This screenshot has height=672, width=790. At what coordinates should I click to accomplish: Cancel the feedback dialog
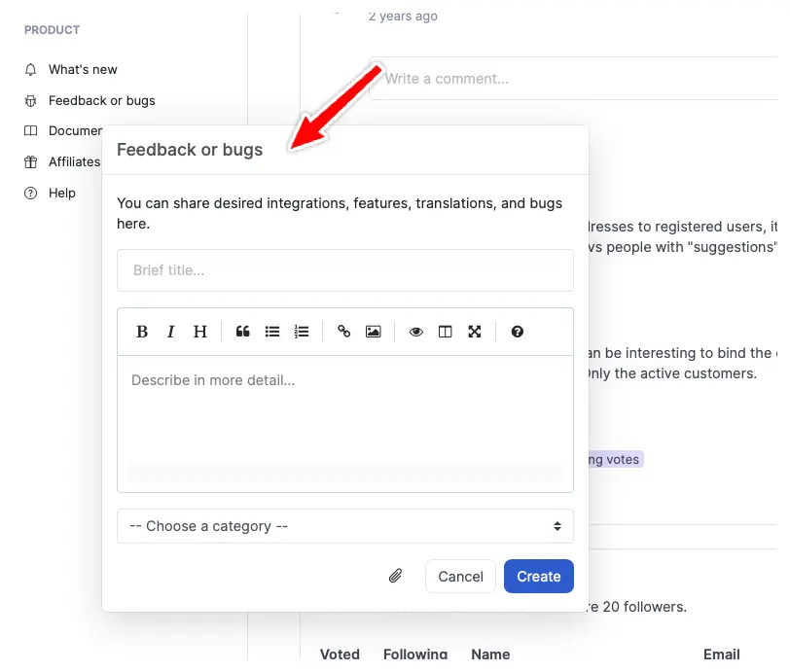coord(460,577)
